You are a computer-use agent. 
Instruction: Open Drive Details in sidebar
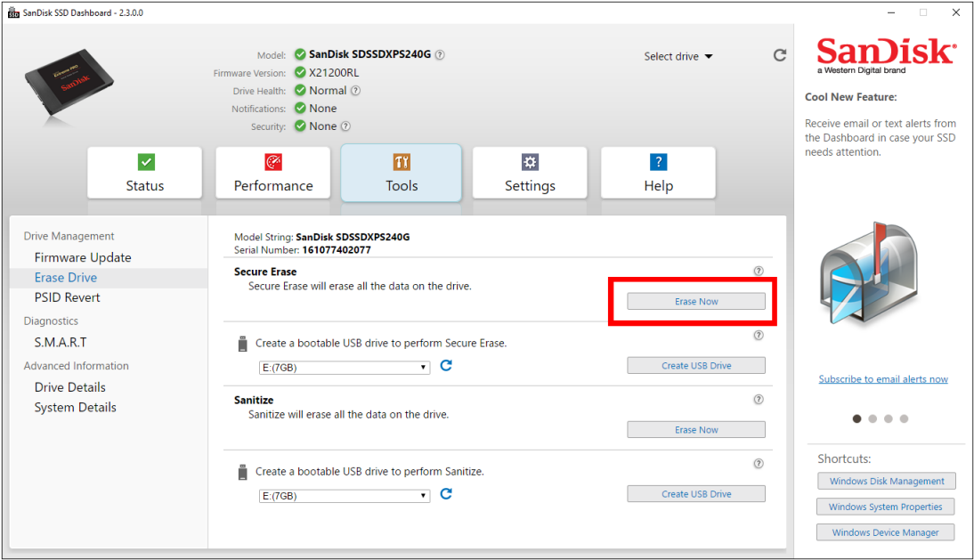(x=70, y=387)
